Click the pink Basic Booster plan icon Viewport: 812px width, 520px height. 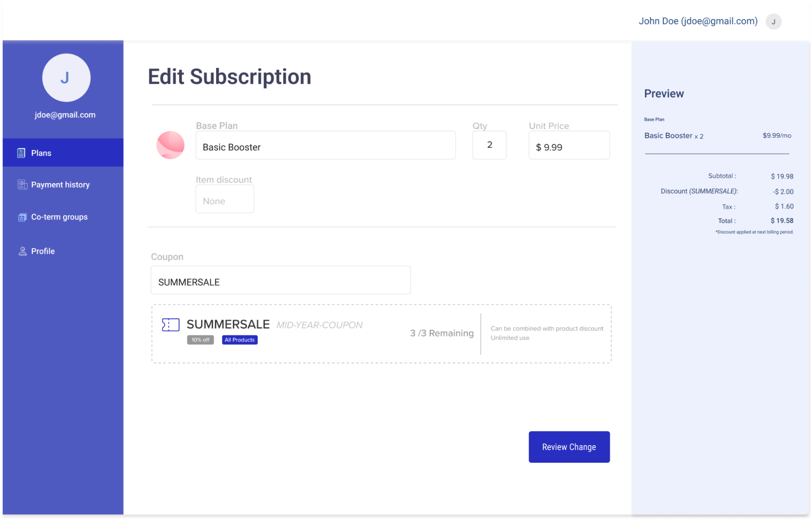pyautogui.click(x=170, y=145)
